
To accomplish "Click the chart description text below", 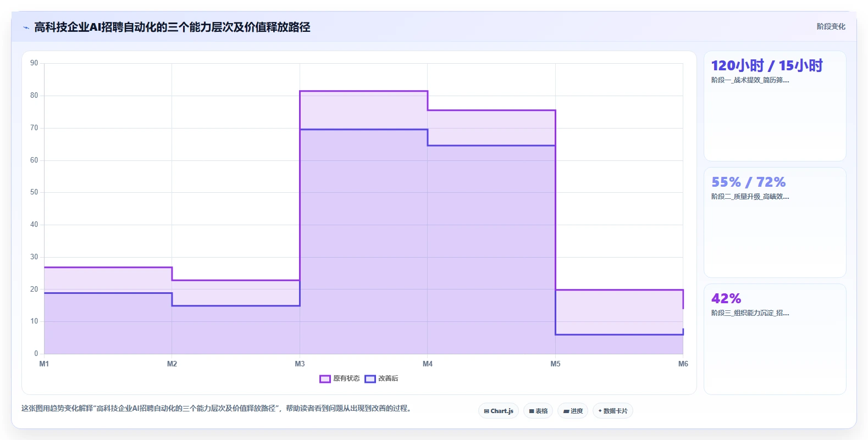I will point(217,408).
